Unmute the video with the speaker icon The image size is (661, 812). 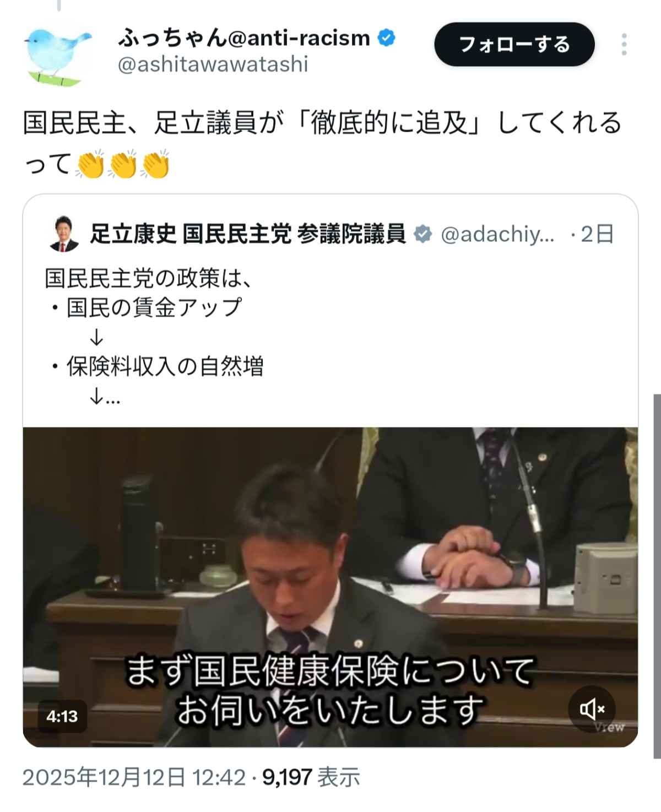click(592, 708)
